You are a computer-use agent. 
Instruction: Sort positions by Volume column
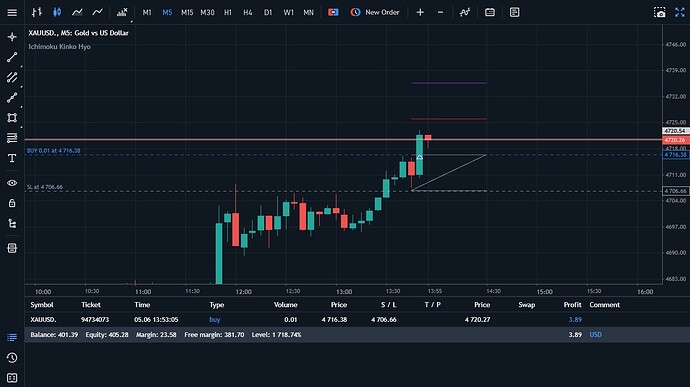[286, 305]
